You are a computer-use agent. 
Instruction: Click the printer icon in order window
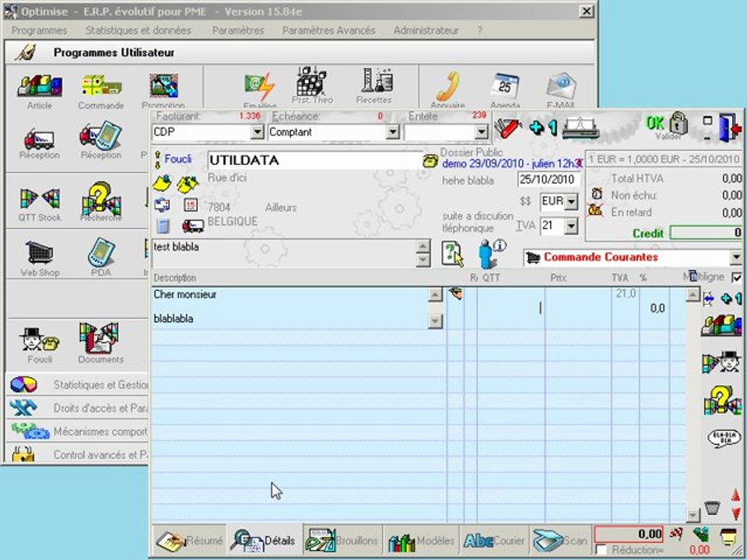coord(580,128)
